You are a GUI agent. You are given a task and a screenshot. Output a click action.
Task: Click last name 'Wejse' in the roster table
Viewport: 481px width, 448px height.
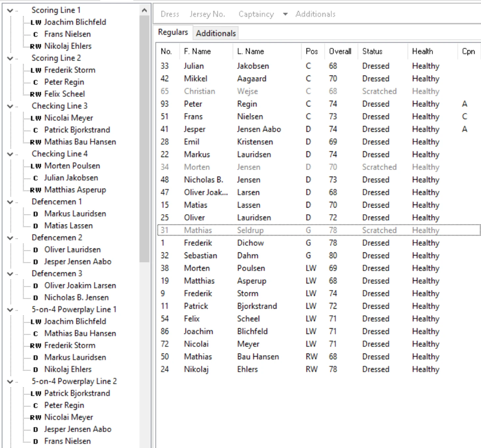tap(247, 91)
